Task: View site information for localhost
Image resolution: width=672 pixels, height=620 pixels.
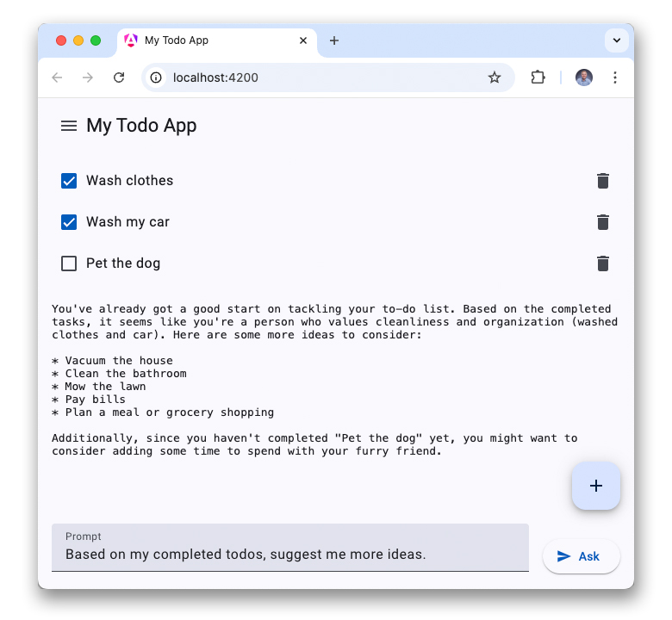Action: point(156,77)
